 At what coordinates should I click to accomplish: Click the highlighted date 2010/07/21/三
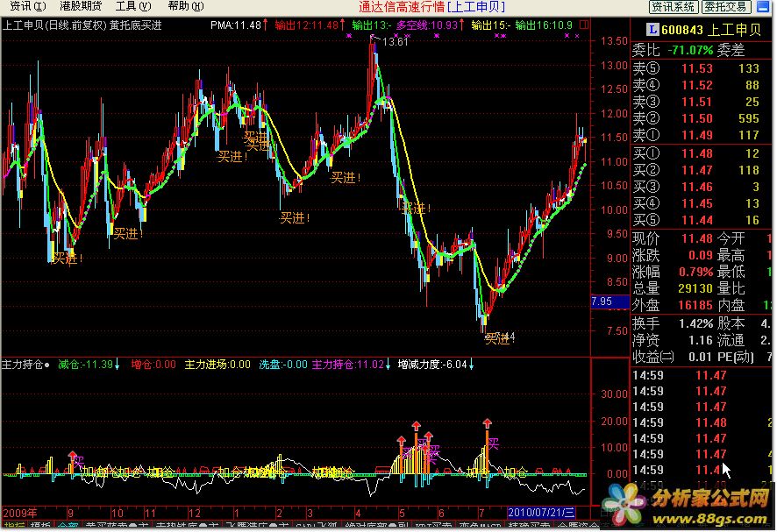tap(541, 513)
